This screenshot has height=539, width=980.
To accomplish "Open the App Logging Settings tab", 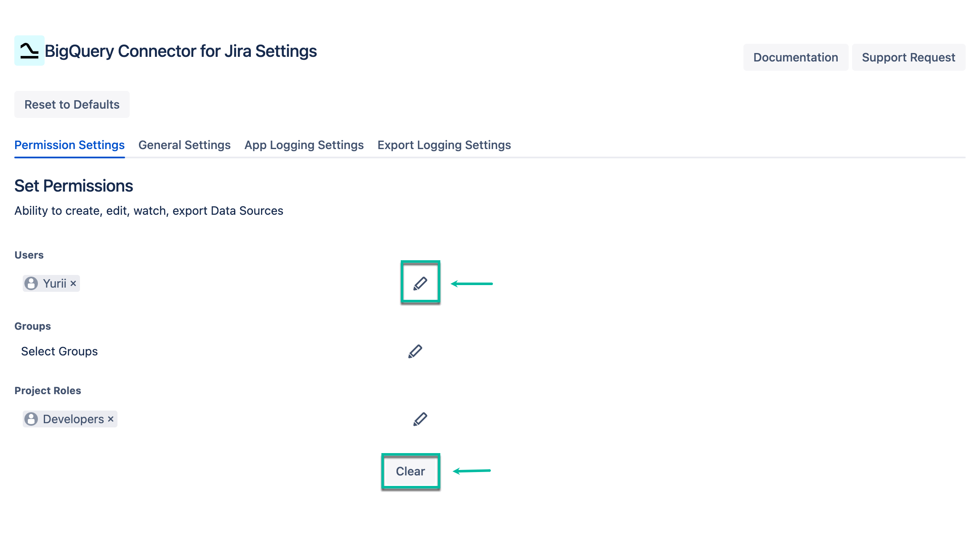I will tap(304, 145).
